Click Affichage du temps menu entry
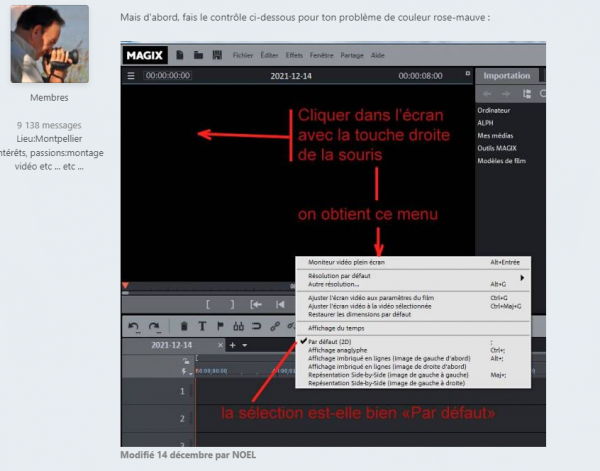The image size is (600, 471). [413, 328]
